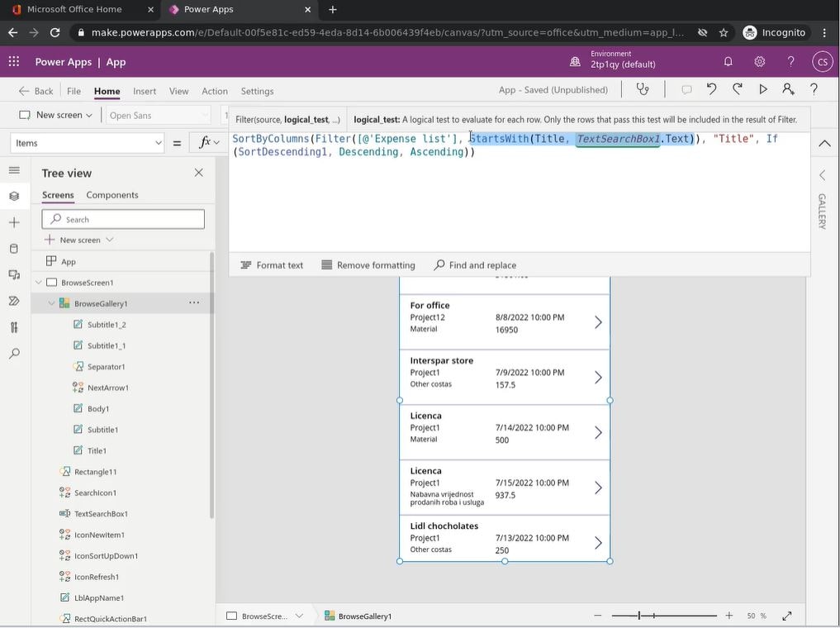Image resolution: width=840 pixels, height=628 pixels.
Task: Open the fx function dropdown
Action: click(x=210, y=142)
